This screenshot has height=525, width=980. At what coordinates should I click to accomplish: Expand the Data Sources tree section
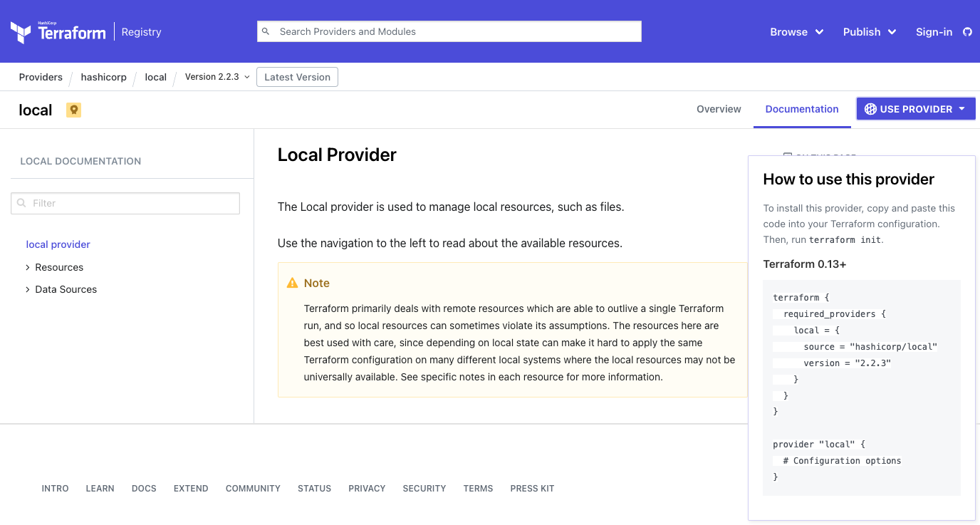[x=61, y=289]
